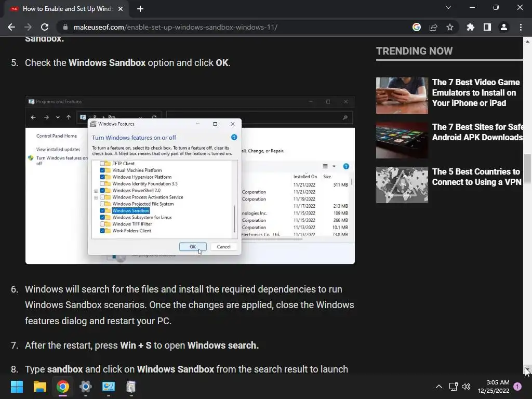Show hidden system tray icons
The height and width of the screenshot is (399, 532).
(438, 387)
